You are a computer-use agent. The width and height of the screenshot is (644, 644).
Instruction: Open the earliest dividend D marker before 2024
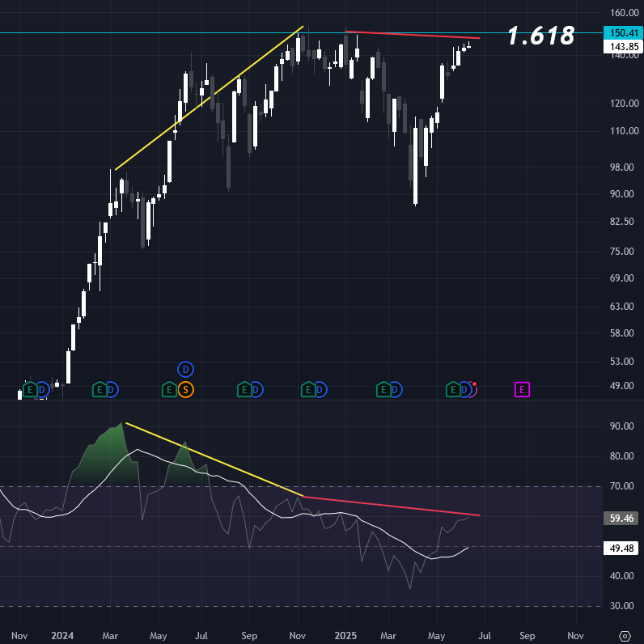(x=43, y=389)
